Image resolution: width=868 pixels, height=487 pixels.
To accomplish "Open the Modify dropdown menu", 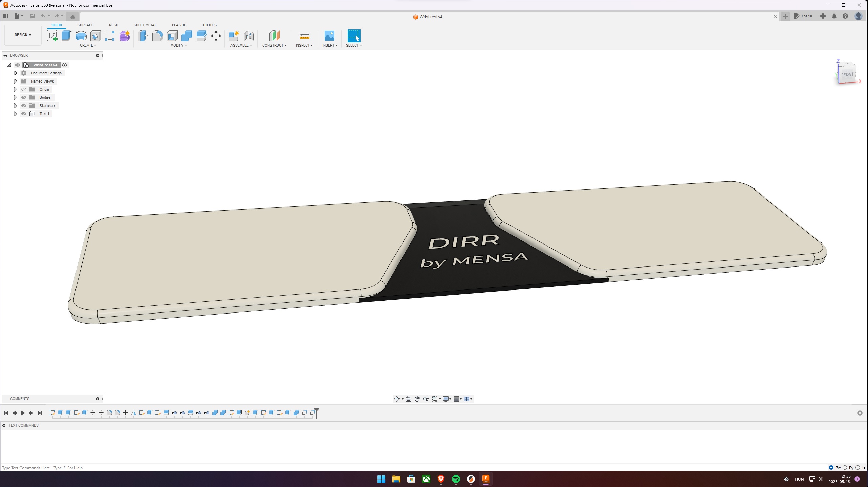I will click(x=179, y=45).
